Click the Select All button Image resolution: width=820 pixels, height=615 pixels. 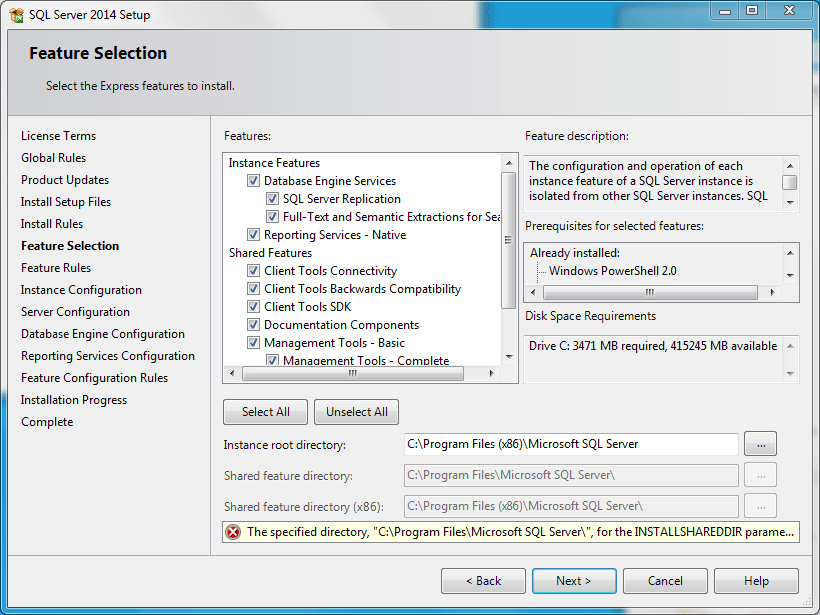coord(265,411)
